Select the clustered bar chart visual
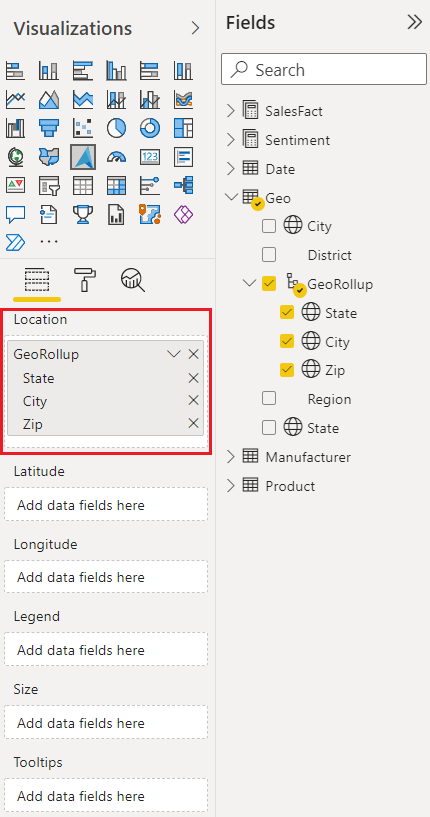The image size is (430, 817). pyautogui.click(x=82, y=70)
